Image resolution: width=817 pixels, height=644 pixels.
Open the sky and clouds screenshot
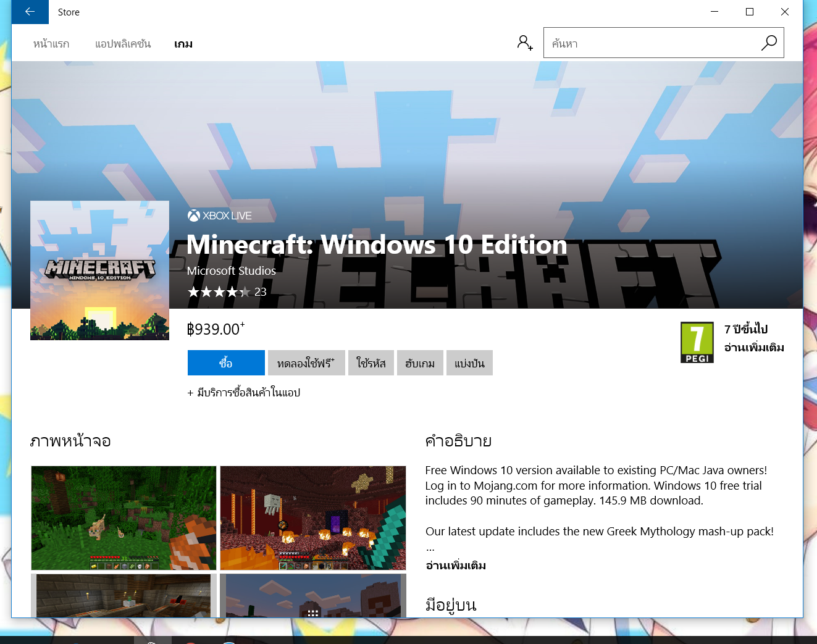(x=313, y=596)
